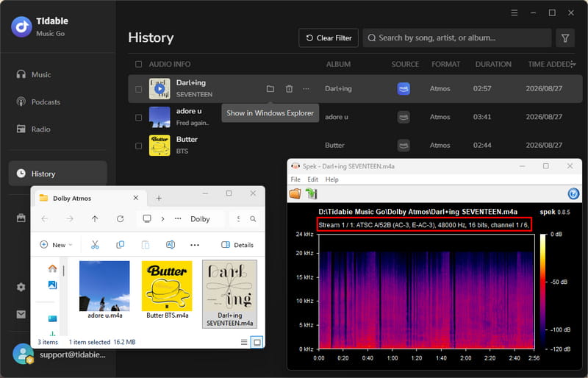Click the Copy icon in Explorer toolbar

[x=120, y=245]
